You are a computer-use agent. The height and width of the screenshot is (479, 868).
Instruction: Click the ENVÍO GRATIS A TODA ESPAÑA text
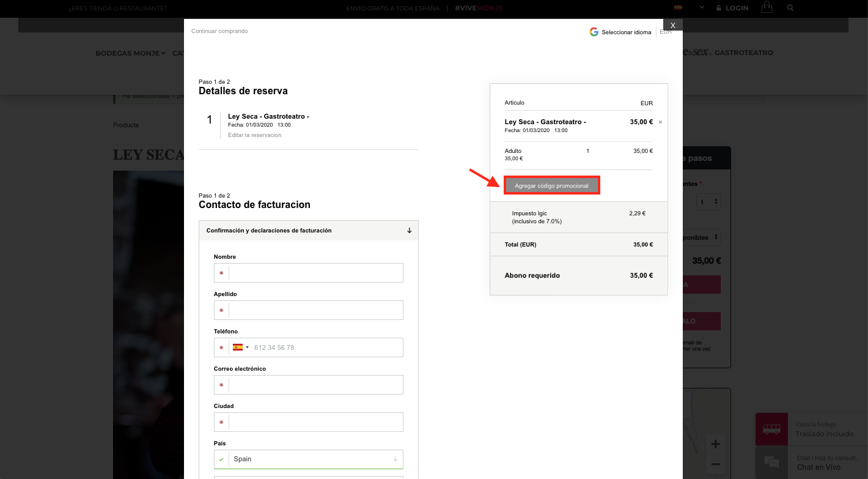click(392, 8)
